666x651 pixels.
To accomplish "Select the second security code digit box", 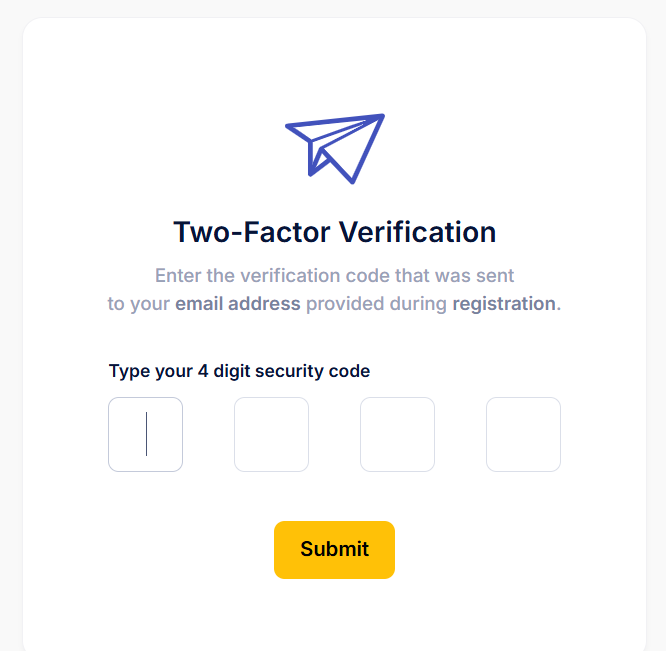I will [271, 434].
